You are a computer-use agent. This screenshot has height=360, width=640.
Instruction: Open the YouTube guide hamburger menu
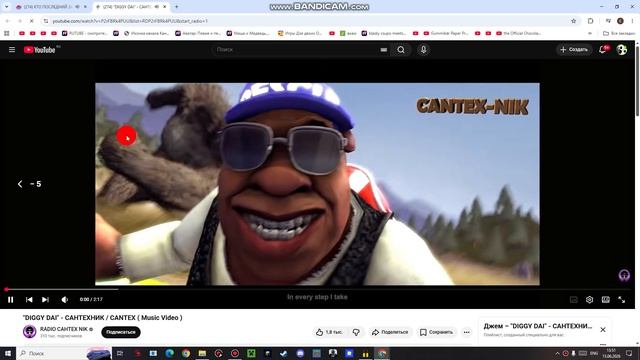[x=12, y=50]
